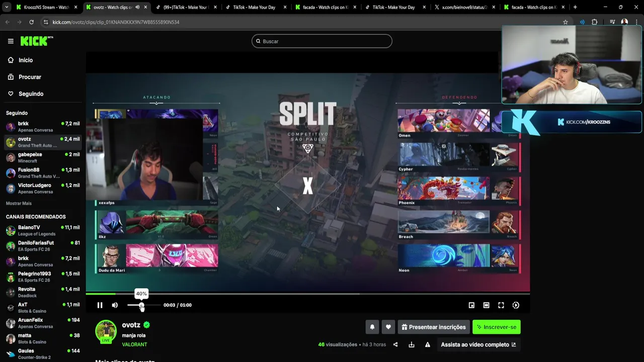The height and width of the screenshot is (362, 644).
Task: Open the ovotz channel name link
Action: click(x=131, y=325)
